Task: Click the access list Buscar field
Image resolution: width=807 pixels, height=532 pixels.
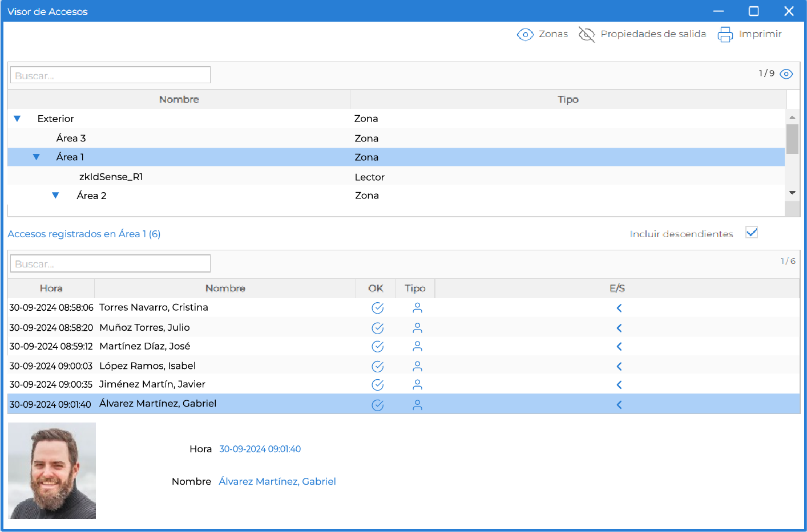Action: (x=110, y=263)
